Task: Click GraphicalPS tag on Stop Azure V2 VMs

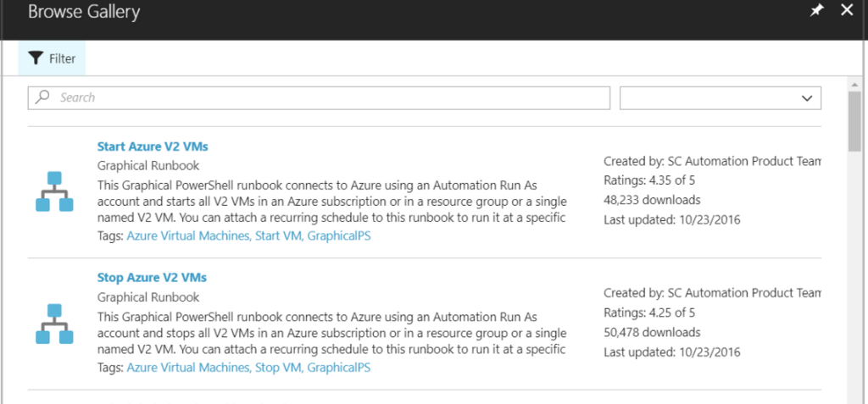Action: coord(339,368)
